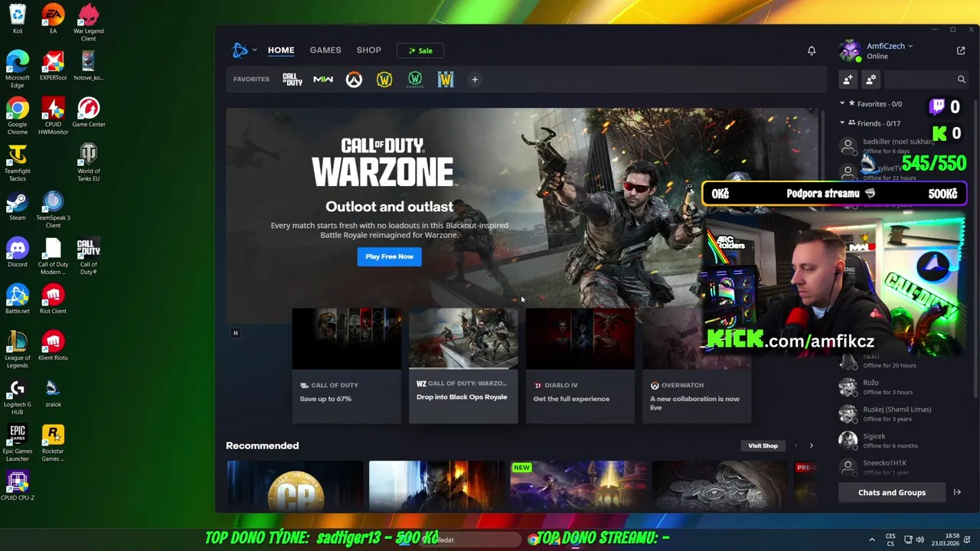Open the Call of Duty Save up to 67% card
980x551 pixels.
coord(347,366)
